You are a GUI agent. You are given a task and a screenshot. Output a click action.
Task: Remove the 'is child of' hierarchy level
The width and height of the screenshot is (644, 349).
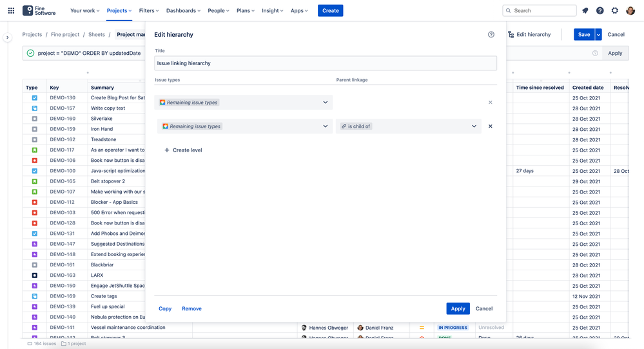tap(491, 126)
